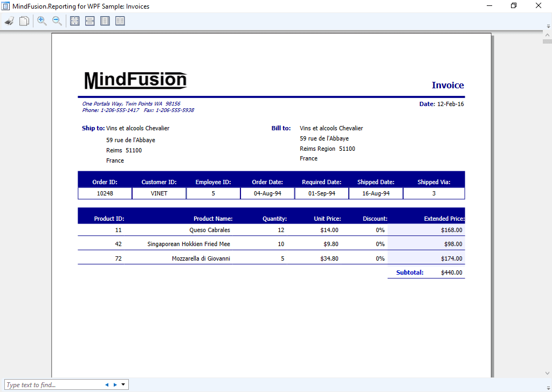Show two pages side by side
Viewport: 552px width, 392px height.
120,21
